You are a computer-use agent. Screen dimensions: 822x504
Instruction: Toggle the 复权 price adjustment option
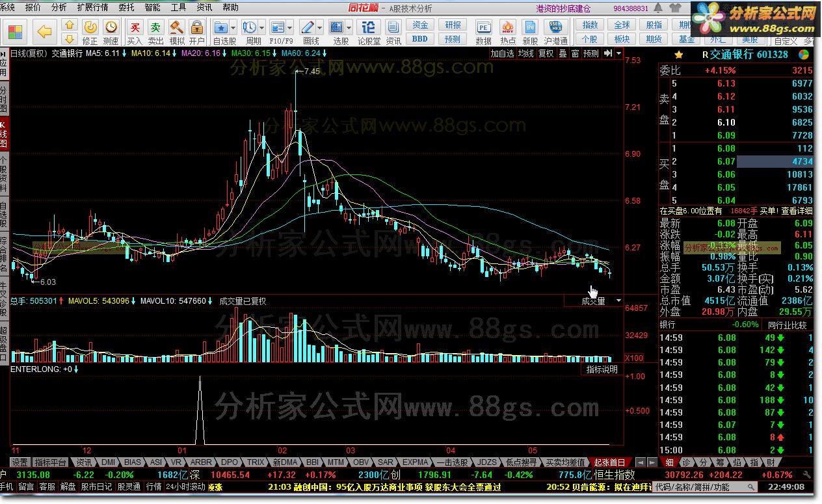click(x=546, y=53)
